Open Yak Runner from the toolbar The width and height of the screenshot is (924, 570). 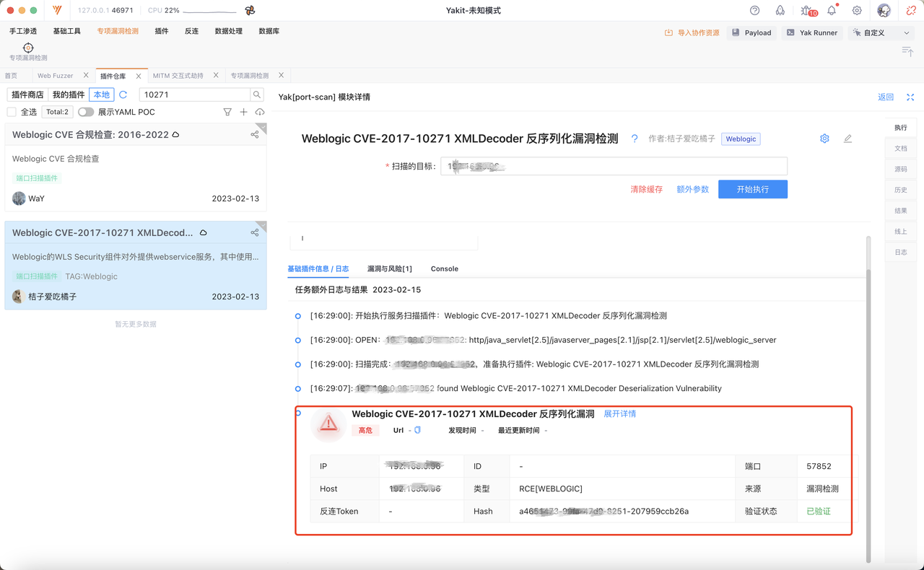[x=811, y=32]
